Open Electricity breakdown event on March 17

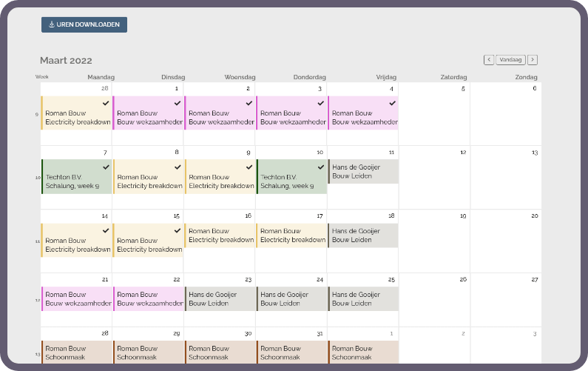(x=291, y=235)
